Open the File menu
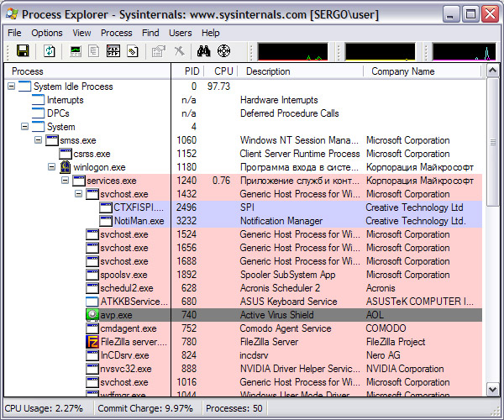Screen dimensions: 504x420 tap(14, 33)
